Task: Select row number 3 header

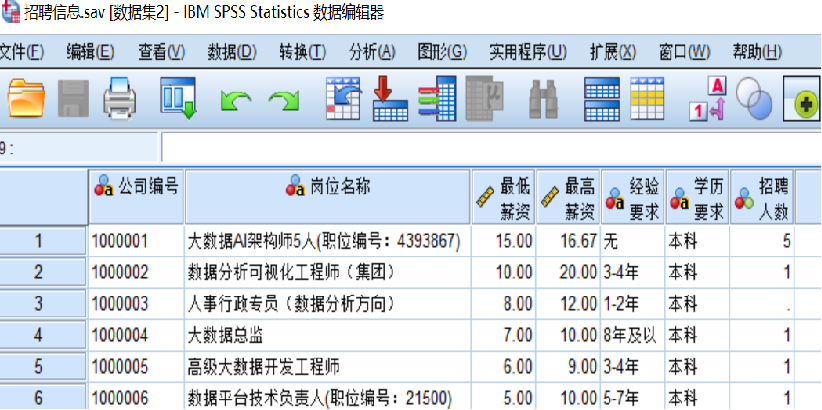Action: 43,304
